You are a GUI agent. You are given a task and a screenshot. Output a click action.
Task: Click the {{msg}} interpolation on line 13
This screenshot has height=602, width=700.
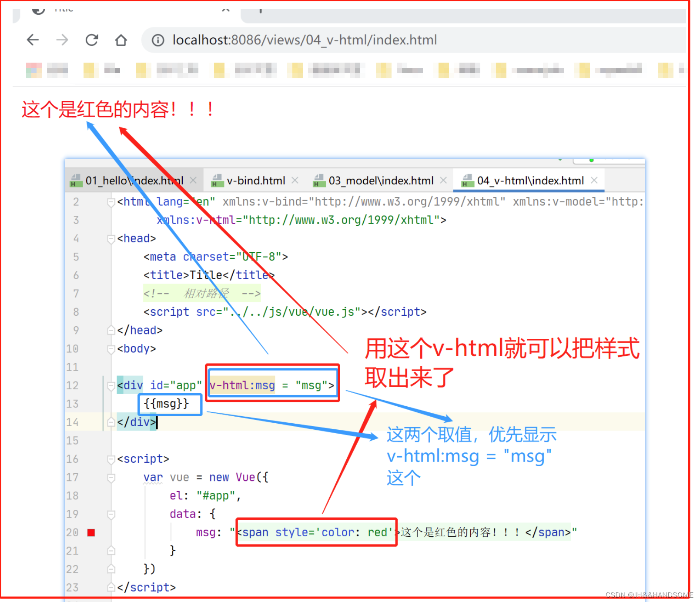[x=166, y=404]
